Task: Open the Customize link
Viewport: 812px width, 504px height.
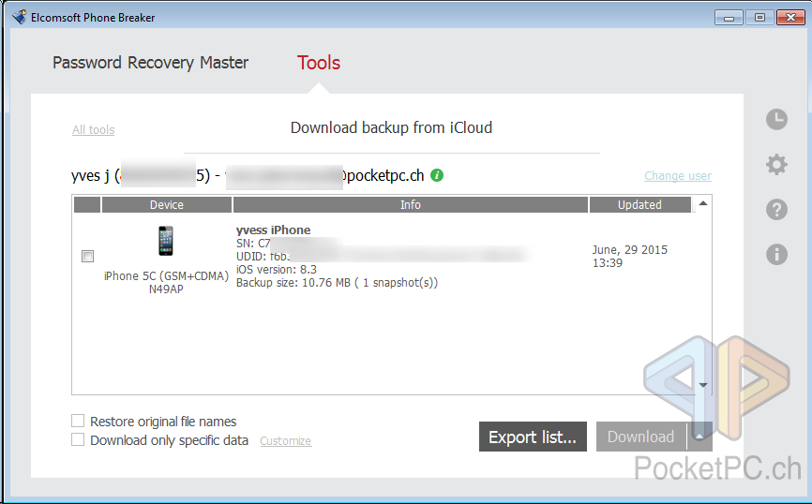Action: coord(285,441)
